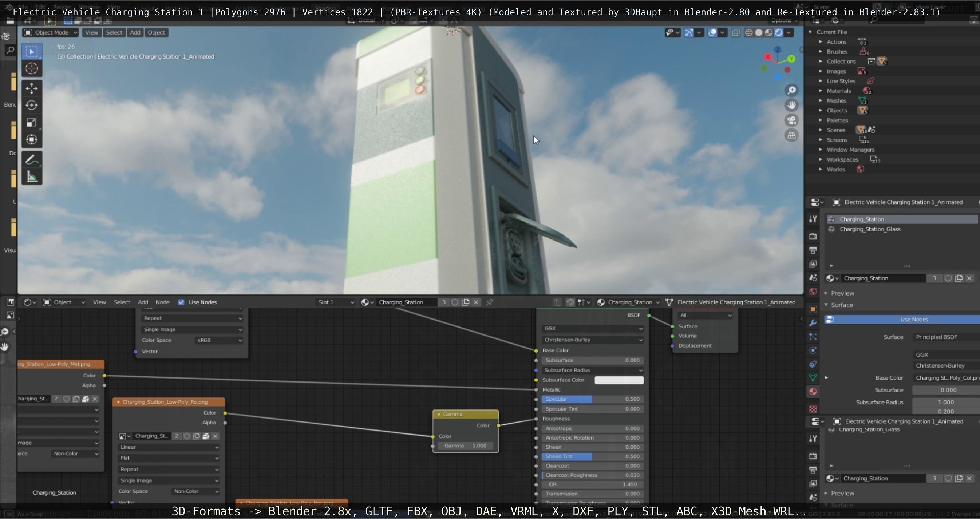Click the pan view hand icon
980x519 pixels.
[x=792, y=105]
